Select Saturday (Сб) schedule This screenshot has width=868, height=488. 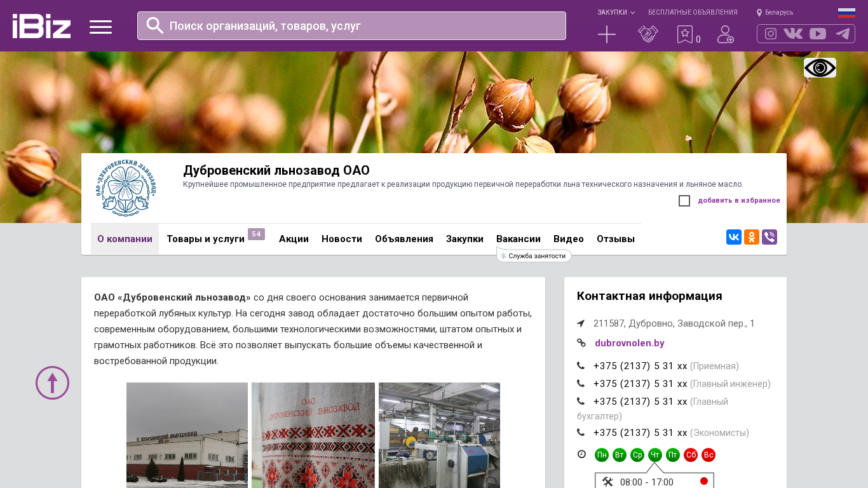pos(691,455)
